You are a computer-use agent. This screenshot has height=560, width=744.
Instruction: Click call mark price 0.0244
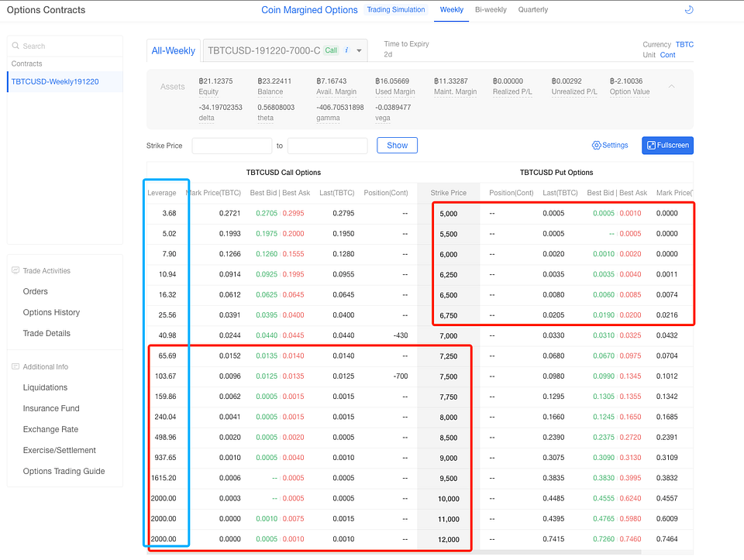coord(229,335)
